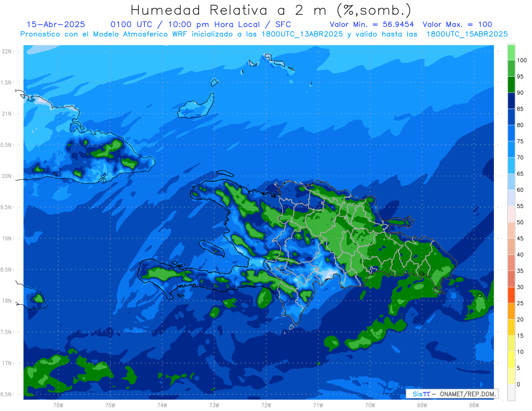
Task: Click the latitude label '22N'
Action: tap(7, 51)
